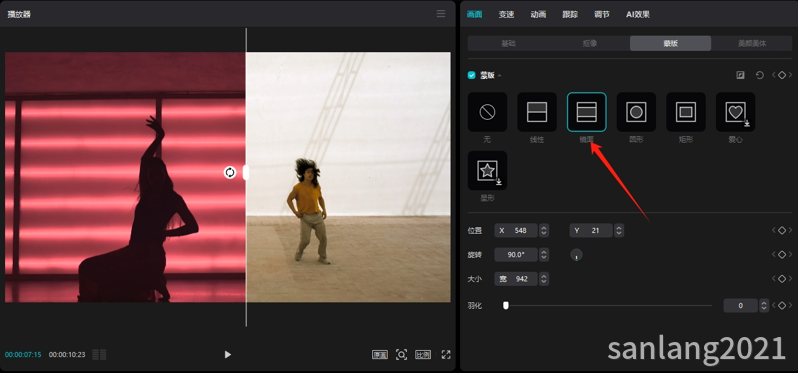Viewport: 798px width, 373px height.
Task: Open the AI效果 tab
Action: (638, 14)
